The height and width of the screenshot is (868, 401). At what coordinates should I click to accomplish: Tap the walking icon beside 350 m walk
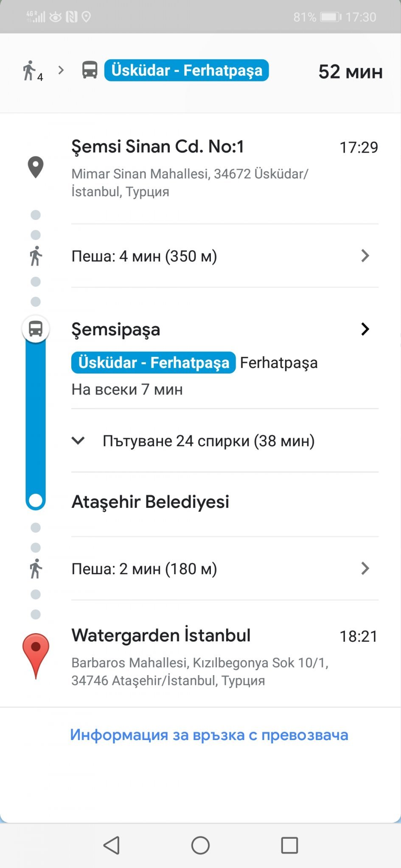click(36, 256)
